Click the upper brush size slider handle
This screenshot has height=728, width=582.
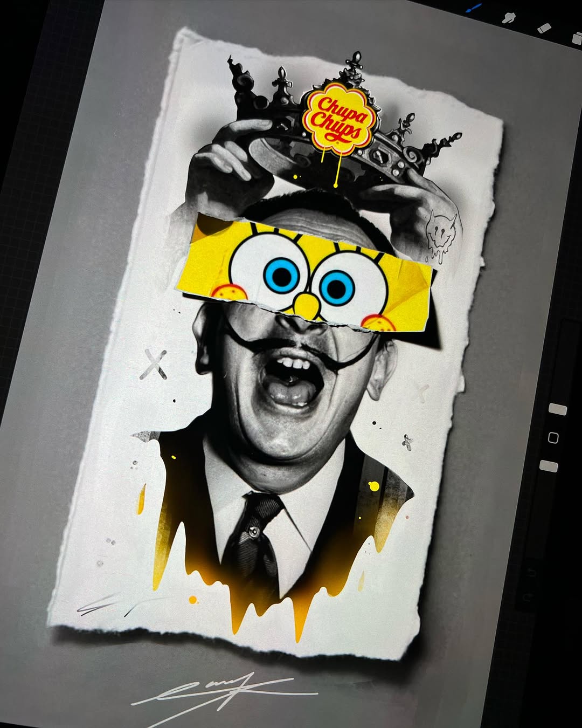[557, 409]
